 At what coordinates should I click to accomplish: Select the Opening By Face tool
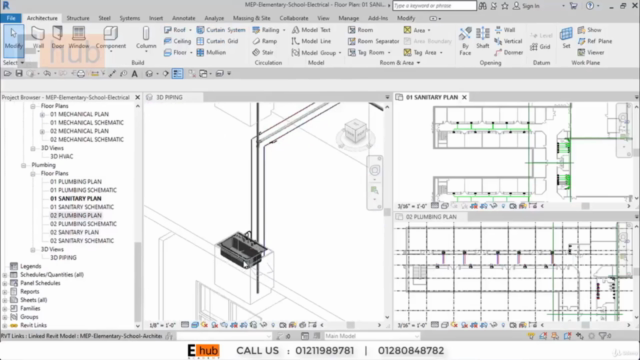[465, 41]
